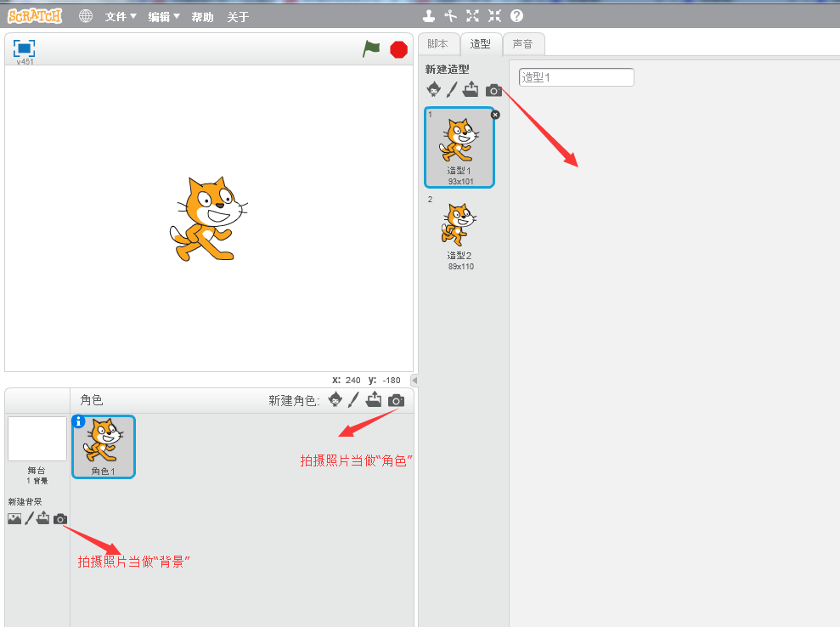Upload backdrop from file
840x627 pixels.
[x=42, y=518]
